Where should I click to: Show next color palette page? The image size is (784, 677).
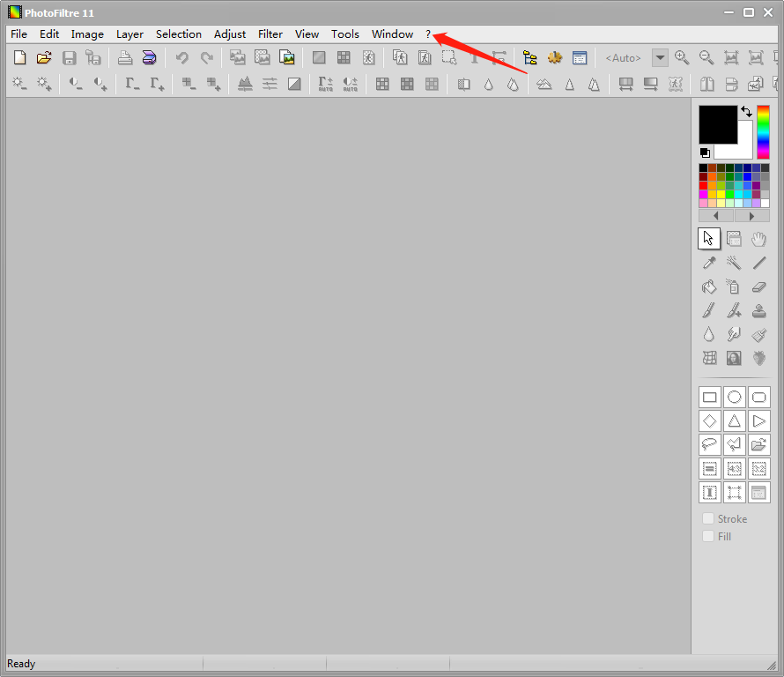[x=751, y=216]
